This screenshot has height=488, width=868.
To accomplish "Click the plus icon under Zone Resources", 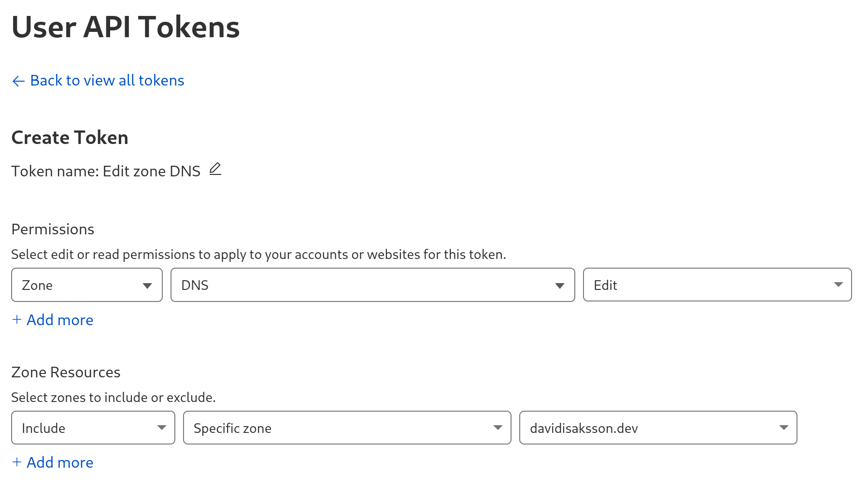I will [x=17, y=462].
